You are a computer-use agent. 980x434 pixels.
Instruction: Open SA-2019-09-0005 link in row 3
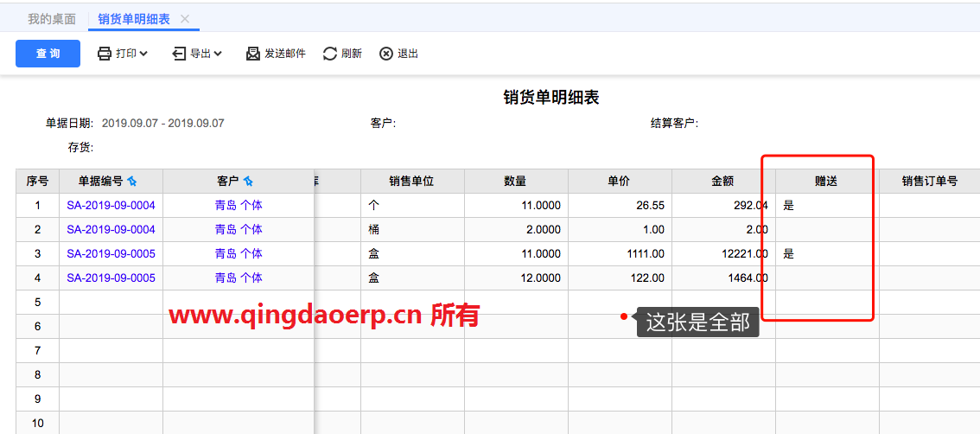tap(111, 254)
